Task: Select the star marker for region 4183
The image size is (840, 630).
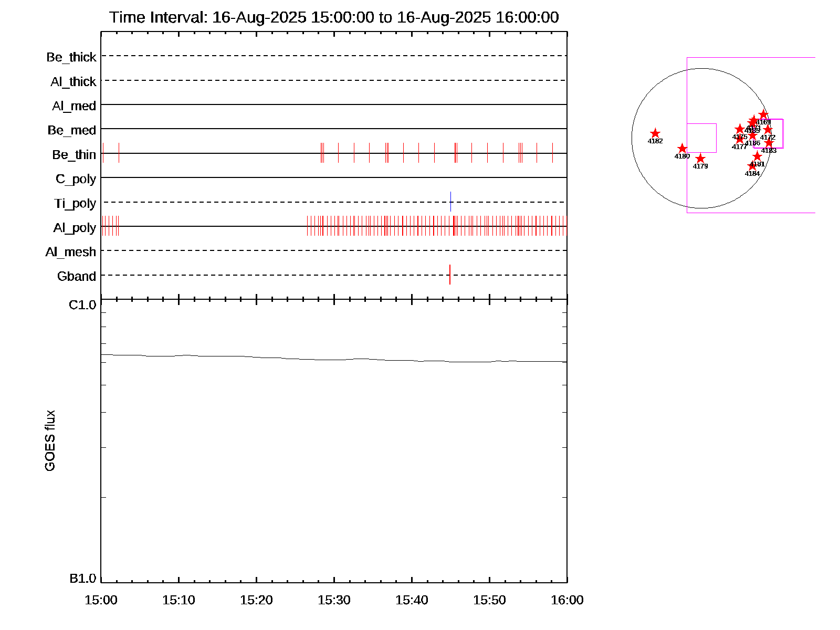Action: 769,143
